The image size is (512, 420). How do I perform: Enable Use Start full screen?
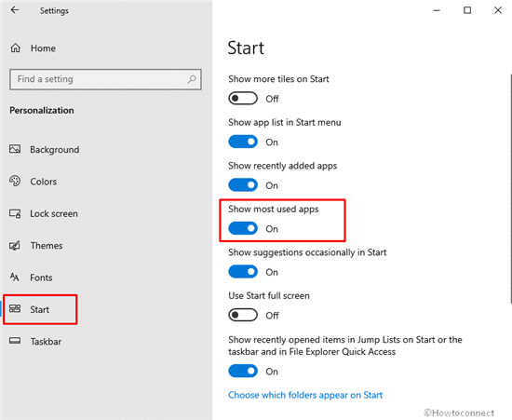[243, 315]
